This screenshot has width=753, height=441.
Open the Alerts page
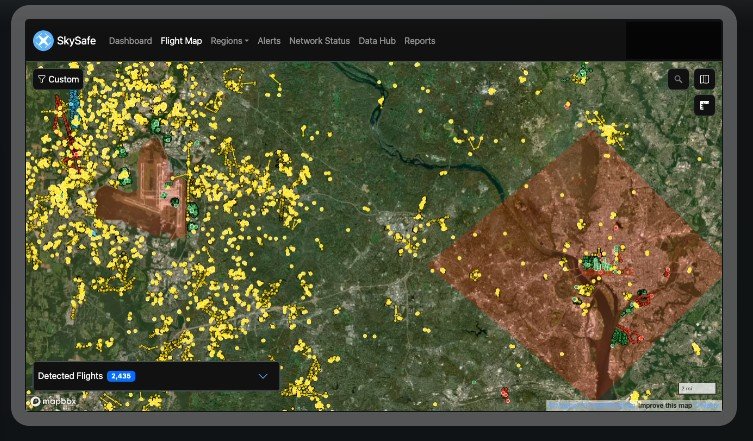coord(269,41)
